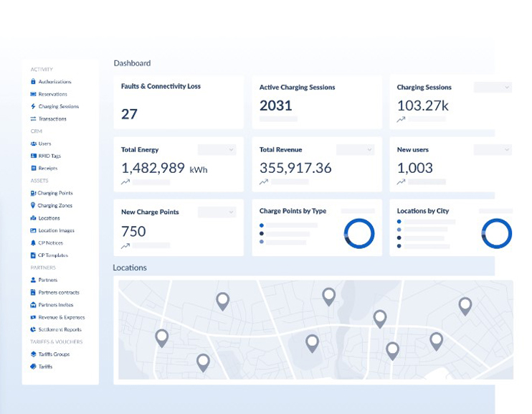Click the Dashboard page heading
Screen dimensions: 532x414
click(132, 63)
